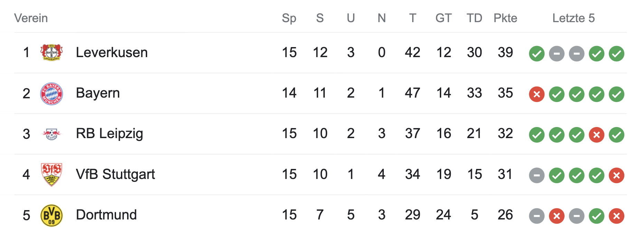Click Bayern's red loss icon in Letzte 5
Viewport: 644px width, 243px height.
pyautogui.click(x=537, y=94)
